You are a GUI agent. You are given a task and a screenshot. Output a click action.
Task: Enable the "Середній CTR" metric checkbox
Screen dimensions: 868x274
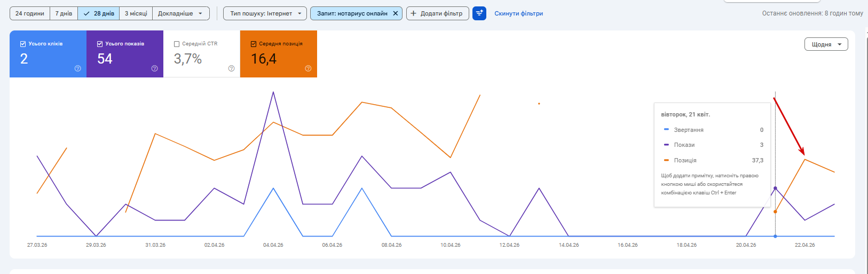177,44
